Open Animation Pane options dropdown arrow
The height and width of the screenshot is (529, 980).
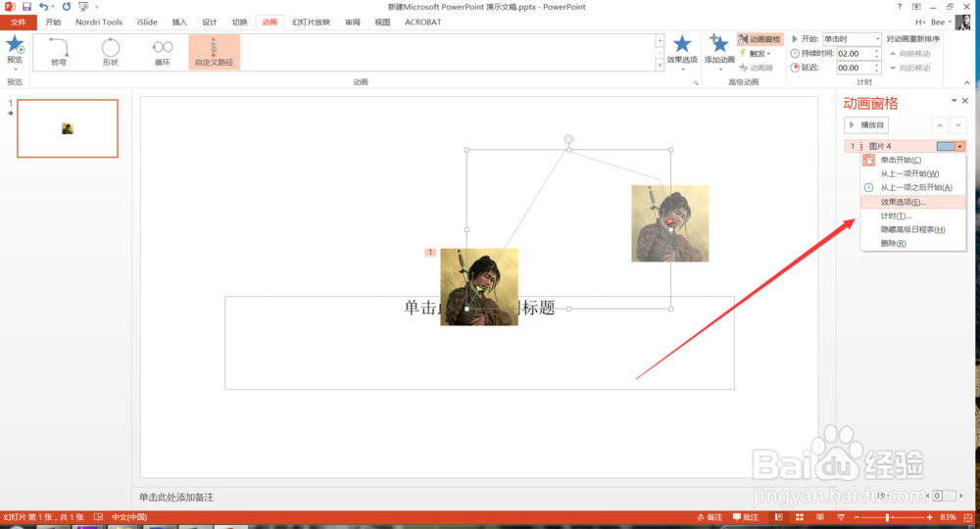tap(954, 101)
